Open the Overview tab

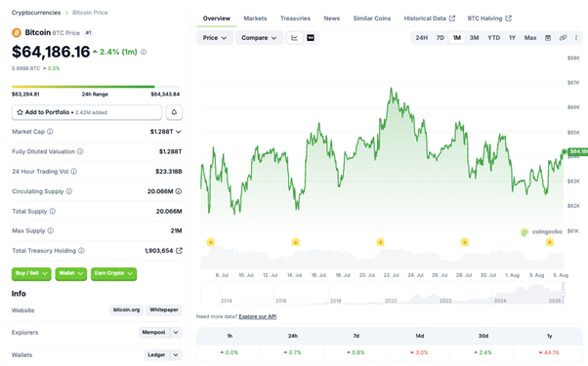tap(217, 19)
